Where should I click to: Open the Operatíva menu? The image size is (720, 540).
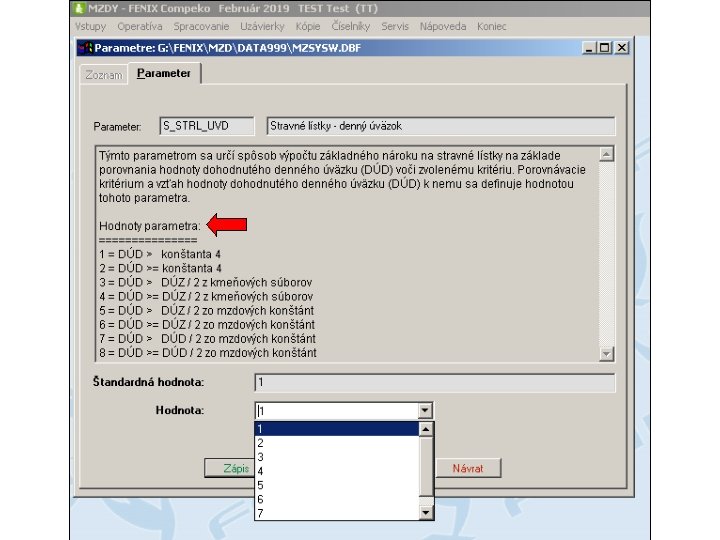[140, 26]
